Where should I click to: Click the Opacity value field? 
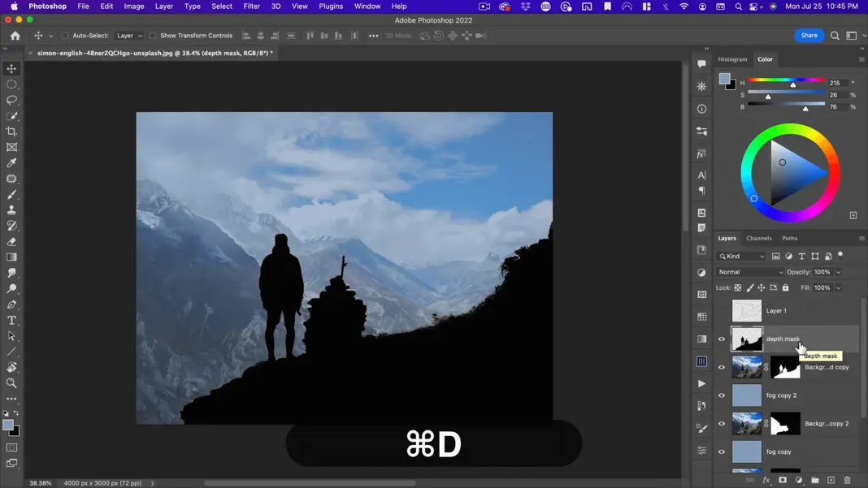click(822, 272)
